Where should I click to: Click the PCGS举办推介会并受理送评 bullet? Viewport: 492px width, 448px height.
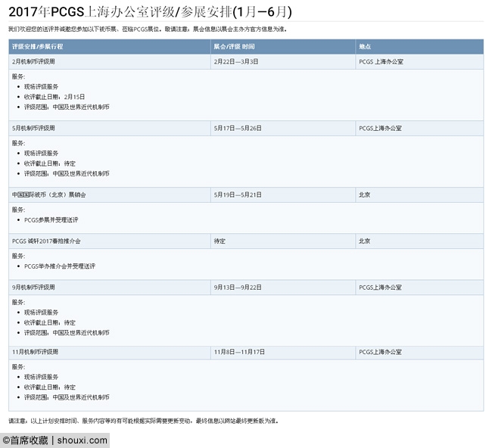point(60,266)
